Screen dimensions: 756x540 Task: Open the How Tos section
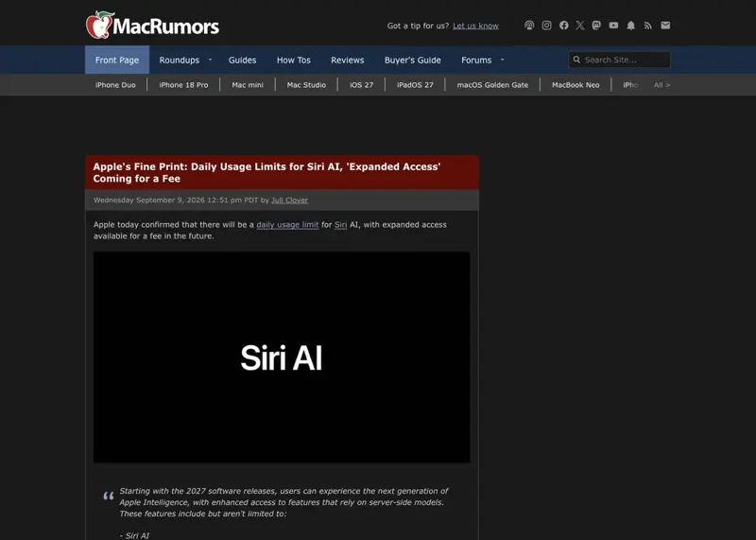click(x=294, y=60)
